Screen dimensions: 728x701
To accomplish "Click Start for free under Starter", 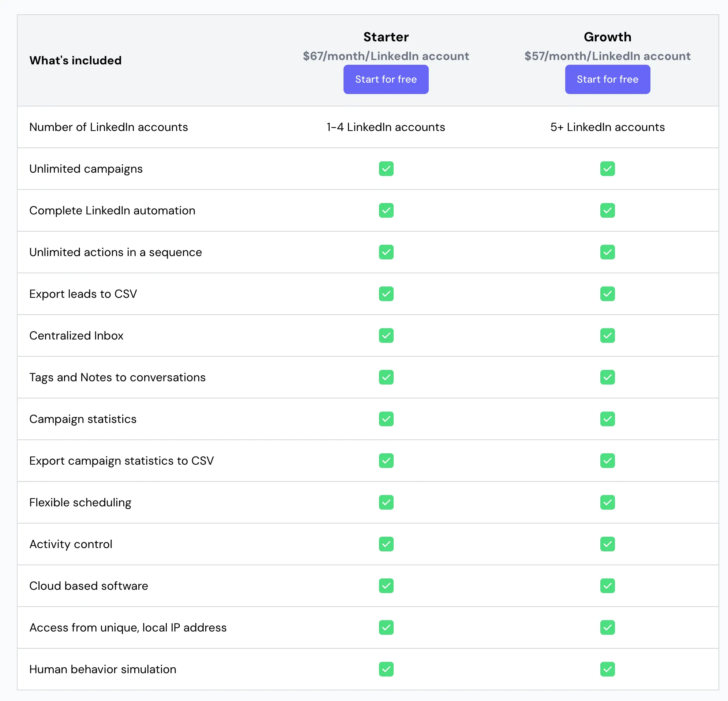I will point(386,79).
